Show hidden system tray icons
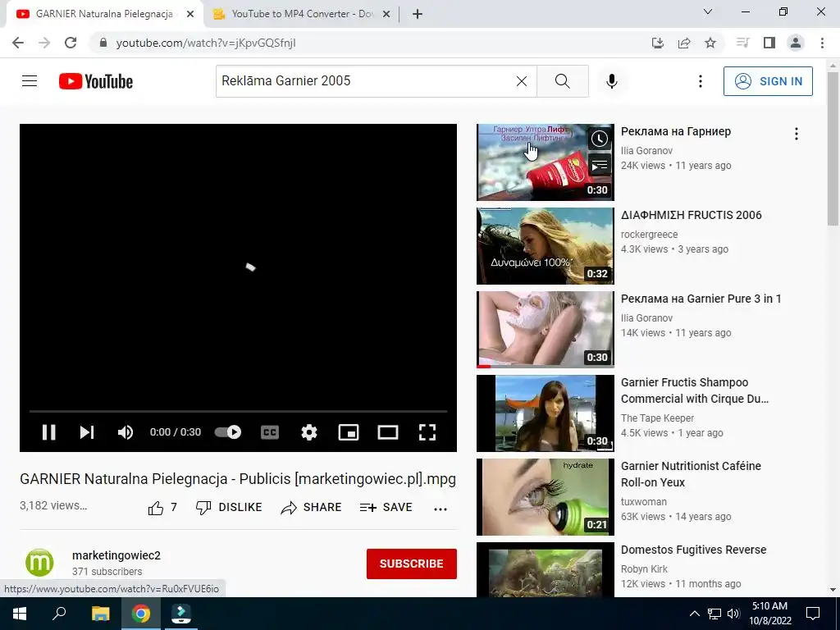 pyautogui.click(x=694, y=614)
